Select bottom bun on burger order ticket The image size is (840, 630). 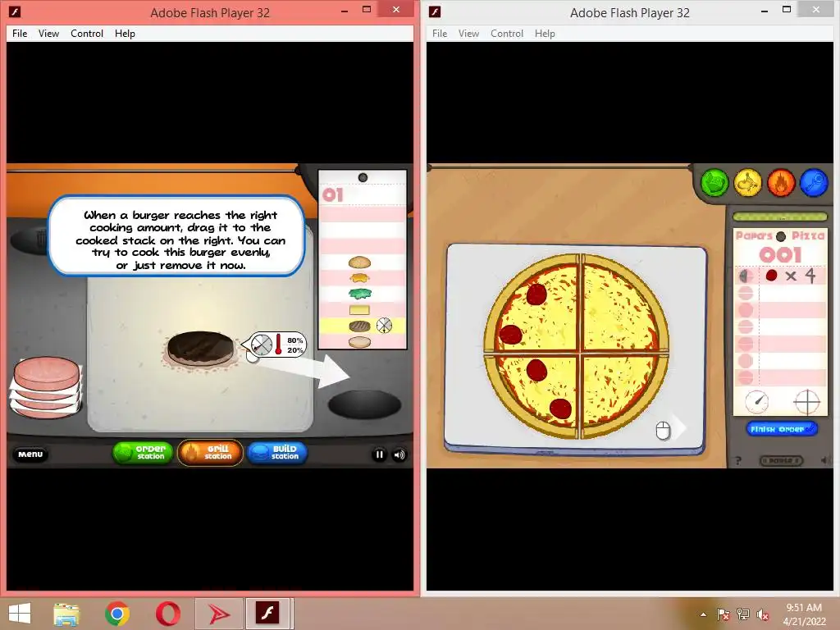359,342
